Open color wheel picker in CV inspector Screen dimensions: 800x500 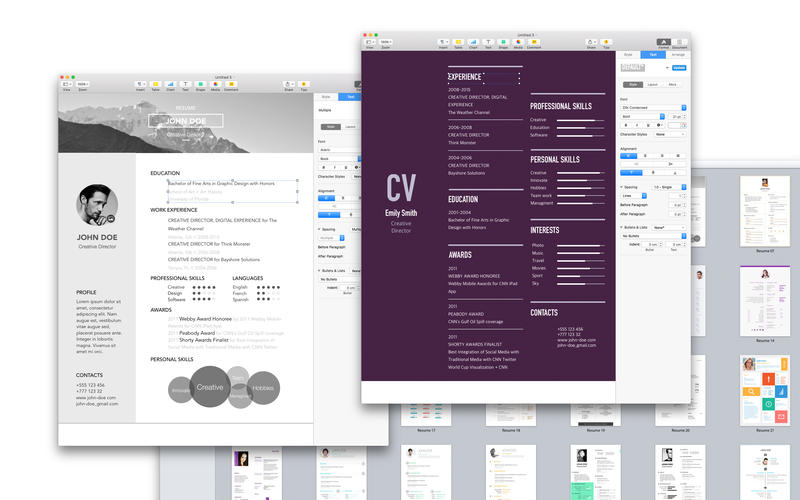tap(683, 125)
